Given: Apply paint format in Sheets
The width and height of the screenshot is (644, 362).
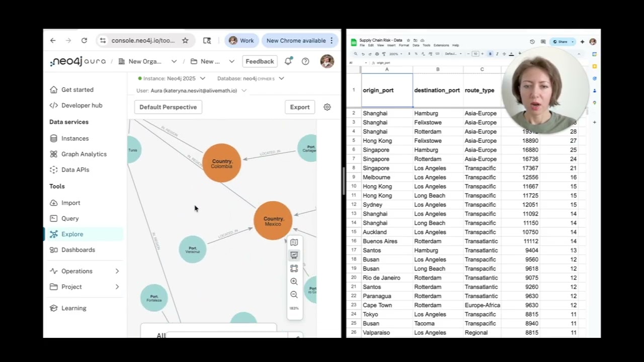Looking at the screenshot, I should (x=383, y=54).
